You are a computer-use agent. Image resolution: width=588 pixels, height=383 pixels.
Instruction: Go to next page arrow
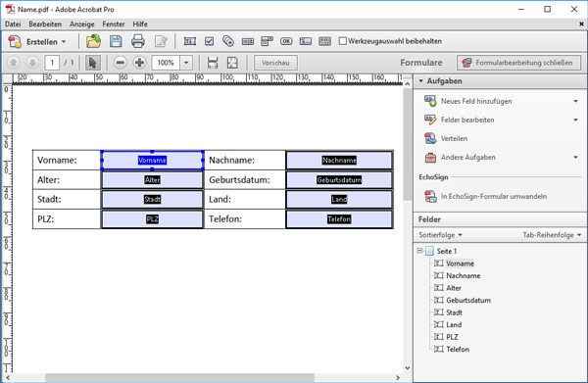(x=32, y=63)
